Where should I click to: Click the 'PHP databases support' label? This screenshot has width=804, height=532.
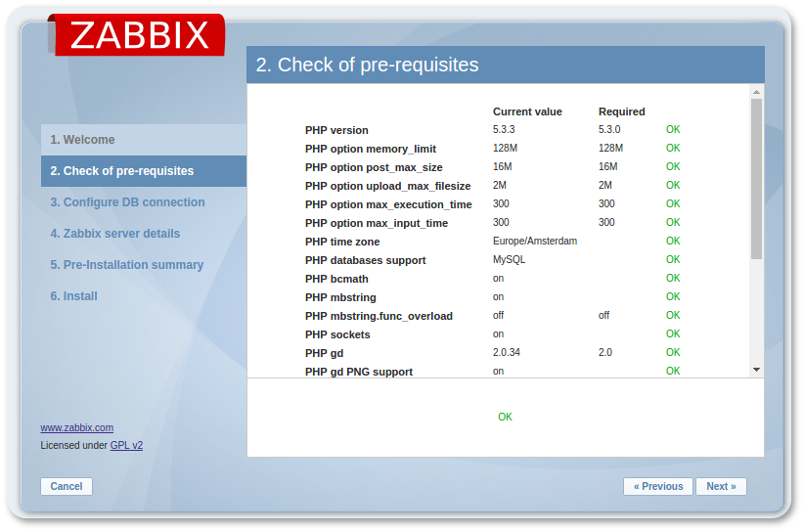(365, 260)
